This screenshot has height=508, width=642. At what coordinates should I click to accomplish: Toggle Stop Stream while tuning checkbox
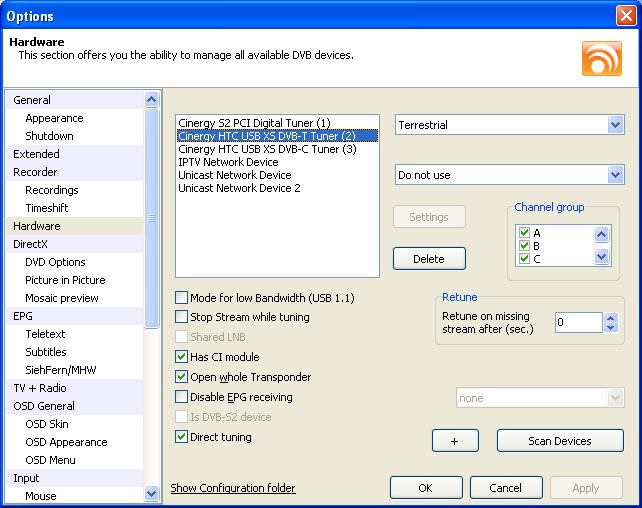[x=182, y=317]
